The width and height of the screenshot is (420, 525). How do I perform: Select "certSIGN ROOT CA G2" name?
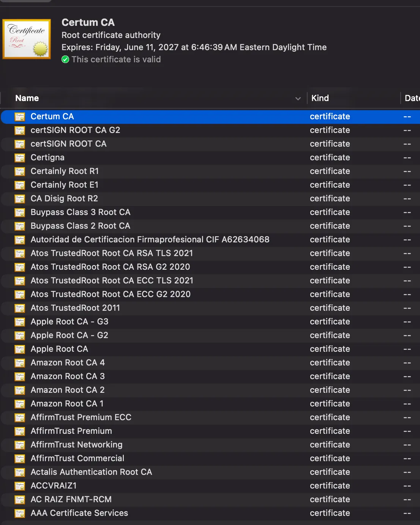(75, 130)
